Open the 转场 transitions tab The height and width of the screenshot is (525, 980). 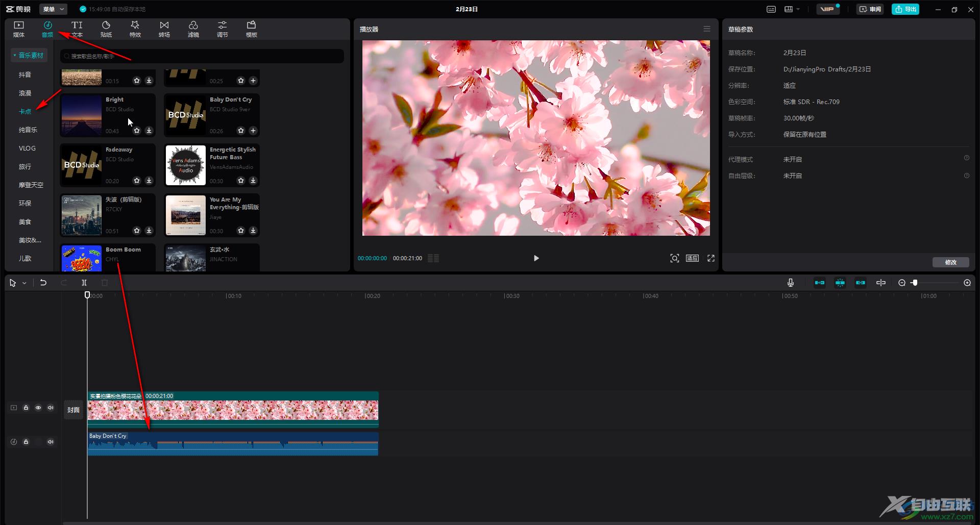coord(164,29)
